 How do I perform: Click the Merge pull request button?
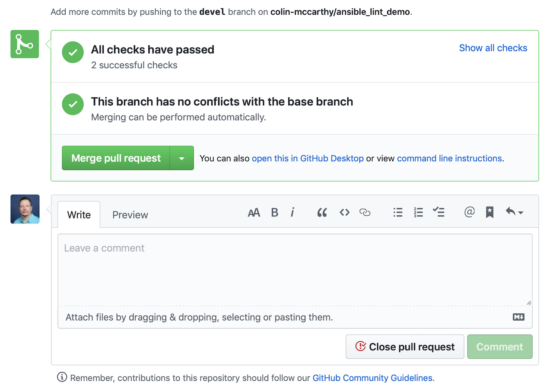click(x=116, y=158)
